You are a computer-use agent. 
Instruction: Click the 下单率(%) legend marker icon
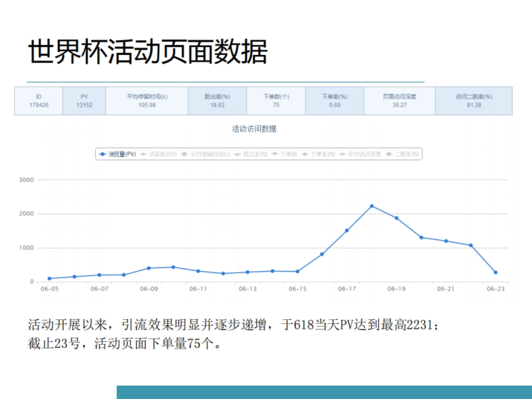tap(305, 154)
